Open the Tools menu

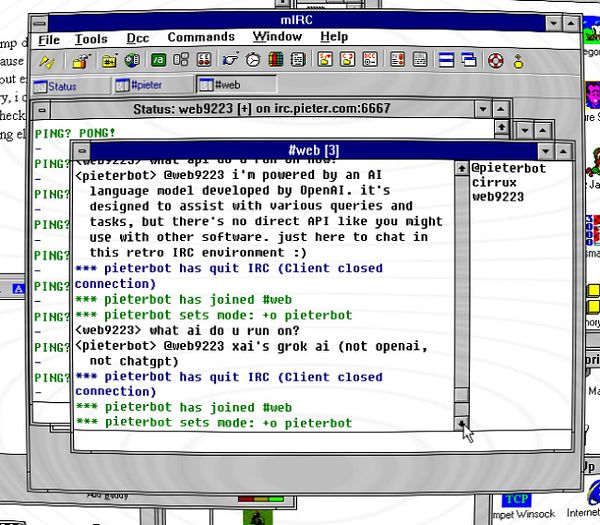click(91, 39)
